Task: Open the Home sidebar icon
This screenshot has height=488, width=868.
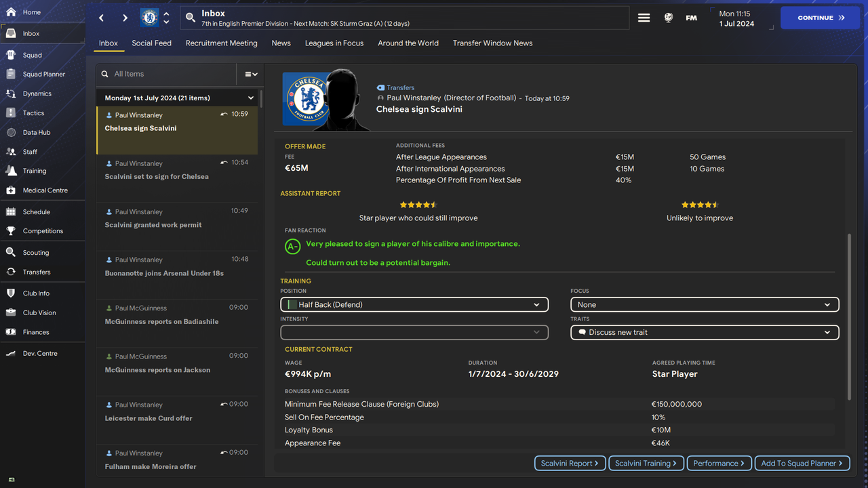Action: 11,12
